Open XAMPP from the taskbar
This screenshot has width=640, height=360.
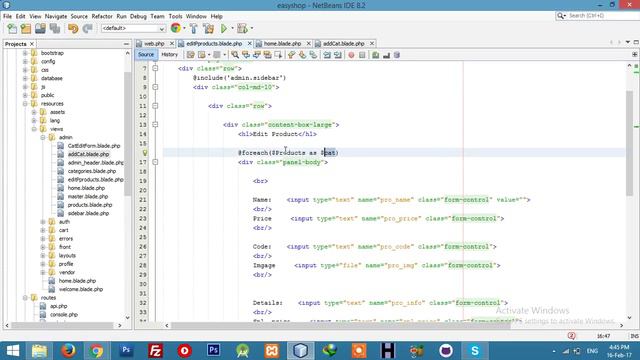coord(272,350)
